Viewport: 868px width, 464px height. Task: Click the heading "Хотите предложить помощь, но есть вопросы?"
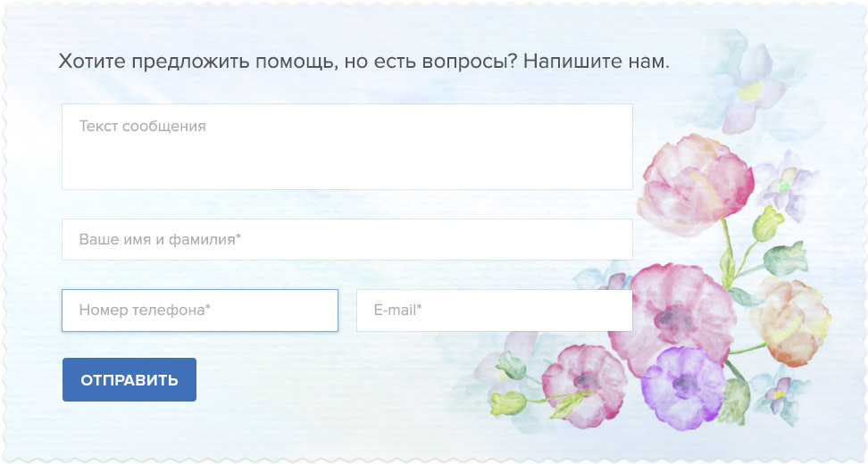pos(288,62)
